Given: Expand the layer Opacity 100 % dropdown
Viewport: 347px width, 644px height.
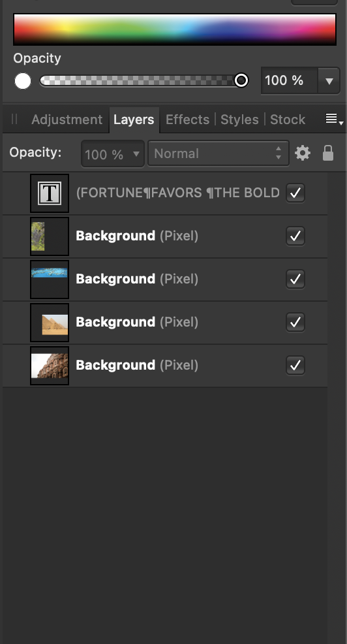Looking at the screenshot, I should [113, 154].
